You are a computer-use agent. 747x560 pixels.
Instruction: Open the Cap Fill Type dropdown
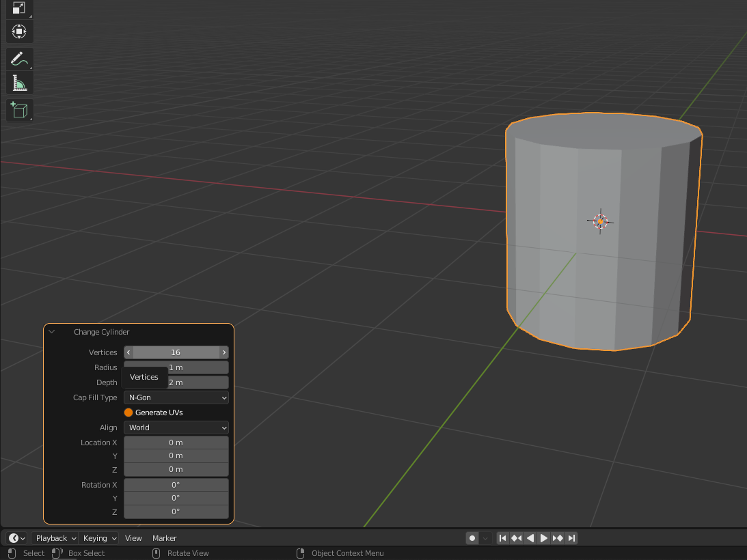(176, 397)
